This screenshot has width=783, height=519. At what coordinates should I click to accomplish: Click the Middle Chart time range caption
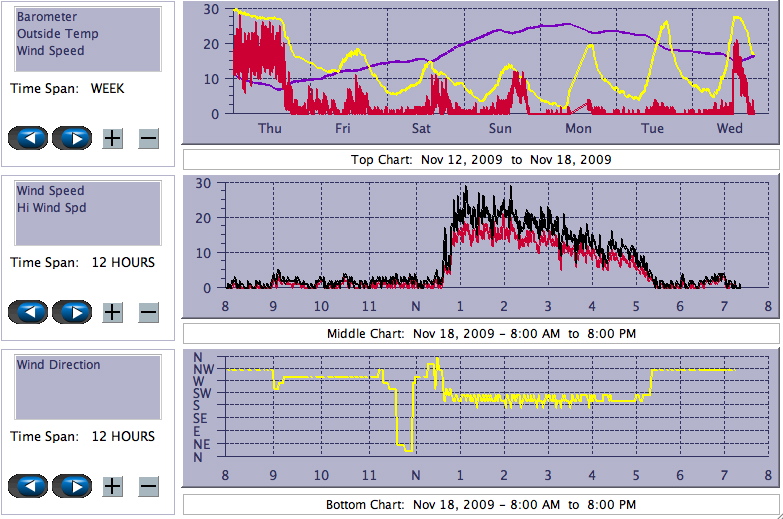[481, 333]
